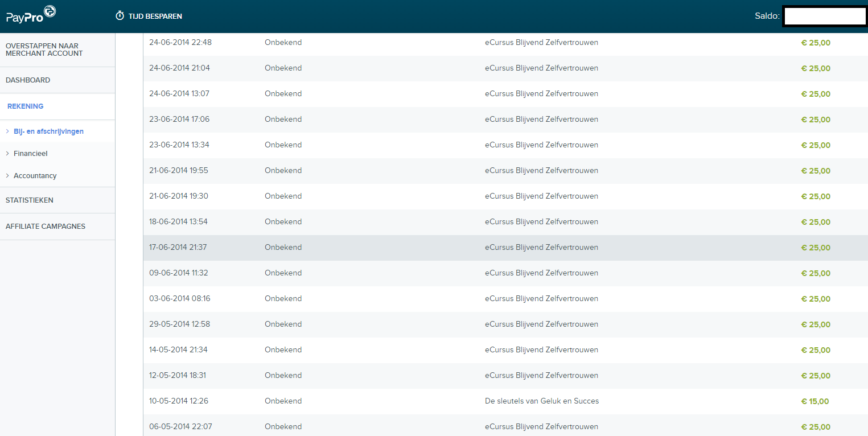Image resolution: width=868 pixels, height=436 pixels.
Task: Click eCursus product in 17-06-2014 21:37 row
Action: pos(542,248)
